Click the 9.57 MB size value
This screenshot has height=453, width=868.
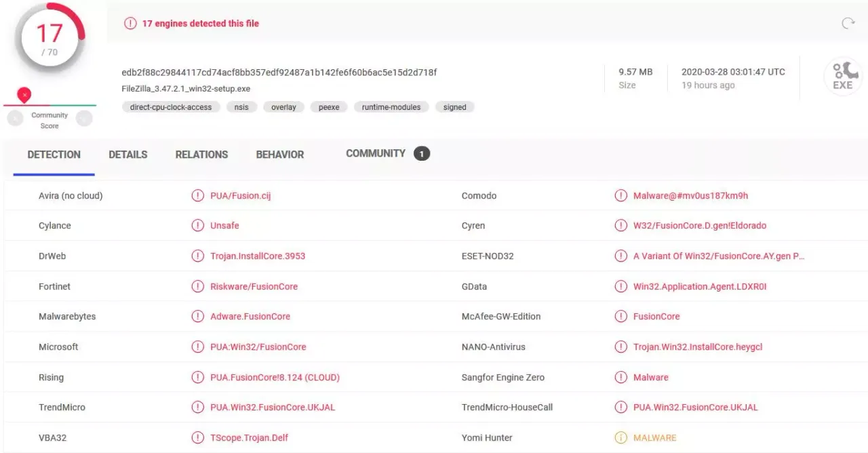coord(635,72)
